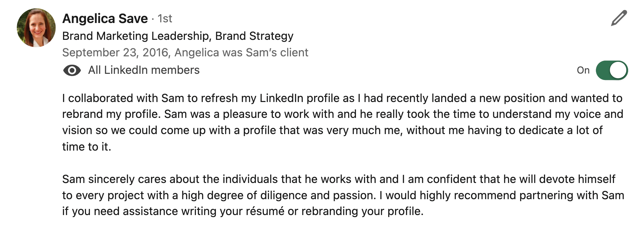Click the All LinkedIn members label
The image size is (644, 228).
click(x=144, y=70)
